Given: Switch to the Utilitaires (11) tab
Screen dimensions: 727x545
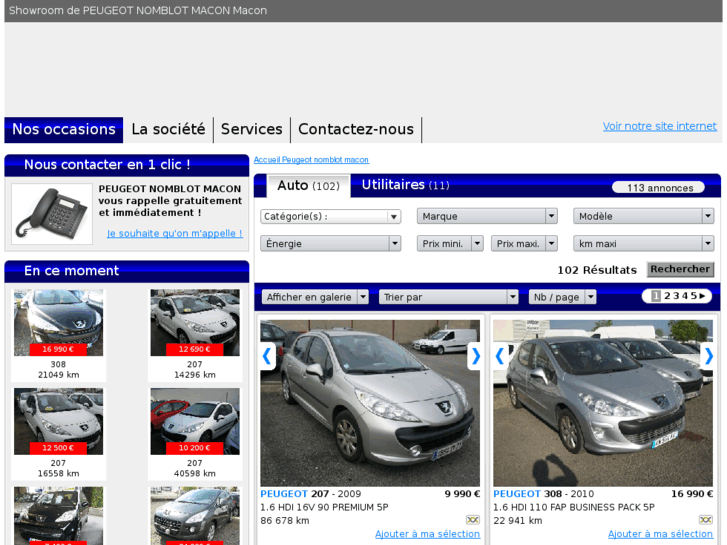Looking at the screenshot, I should coord(406,185).
